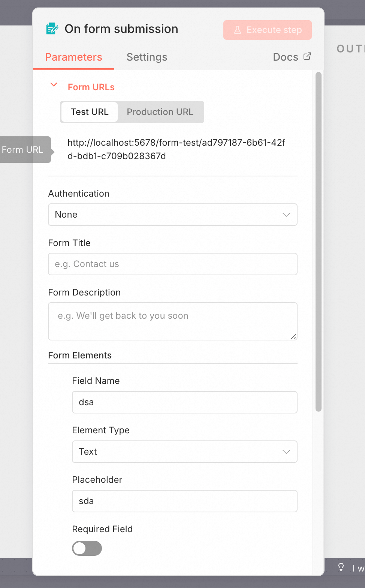The image size is (365, 588).
Task: Click the Form Title input field
Action: 173,264
